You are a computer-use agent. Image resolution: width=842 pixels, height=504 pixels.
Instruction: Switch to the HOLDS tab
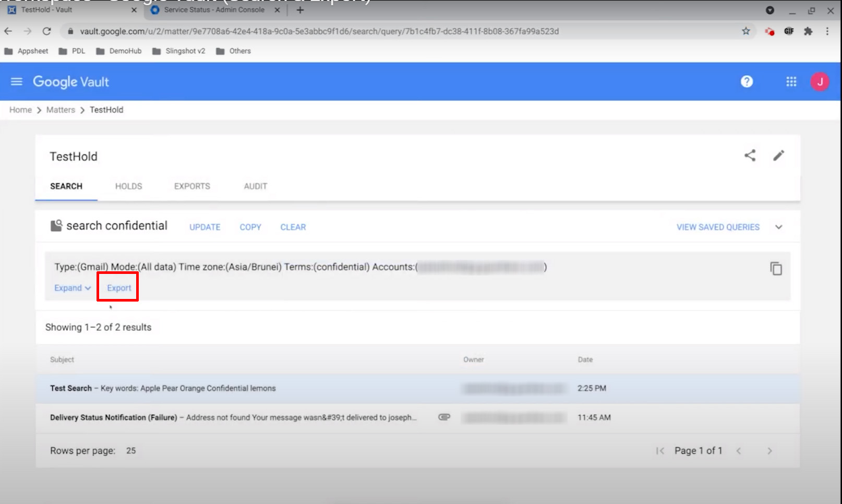coord(128,186)
